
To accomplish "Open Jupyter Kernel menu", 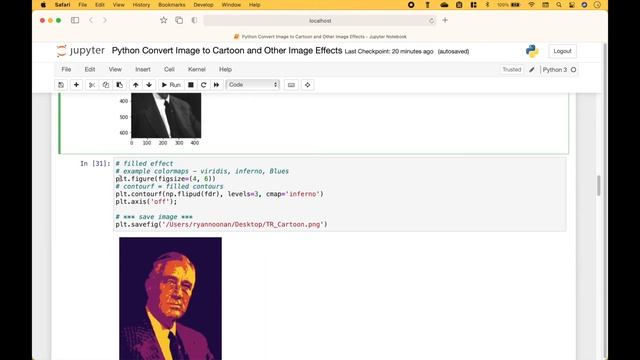I will pyautogui.click(x=197, y=69).
